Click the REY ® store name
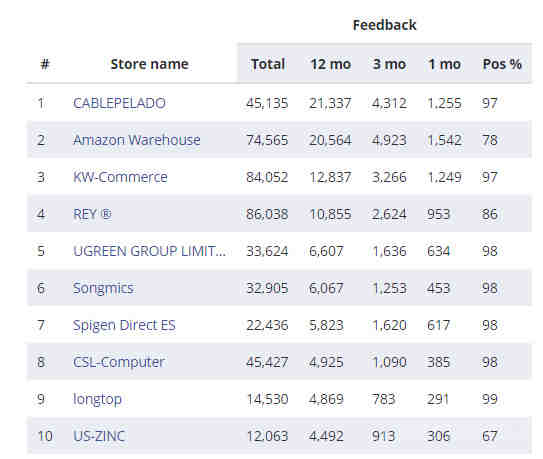The height and width of the screenshot is (459, 543). tap(92, 214)
